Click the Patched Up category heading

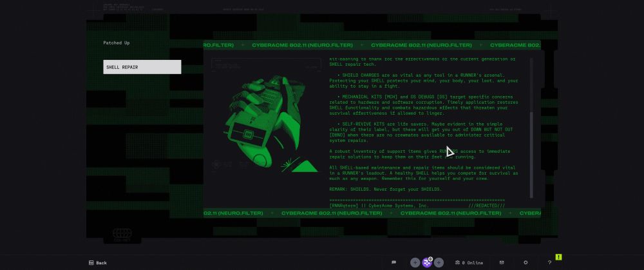coord(116,43)
